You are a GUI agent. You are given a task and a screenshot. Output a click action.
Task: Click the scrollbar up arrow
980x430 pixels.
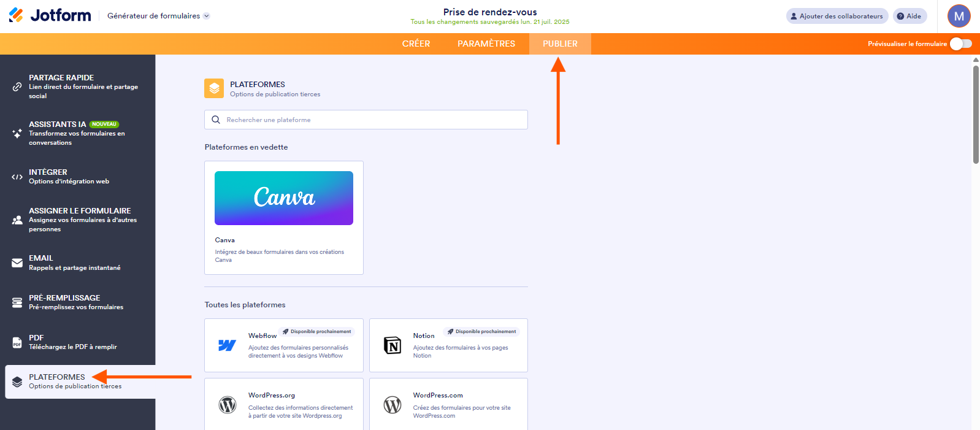pos(976,60)
